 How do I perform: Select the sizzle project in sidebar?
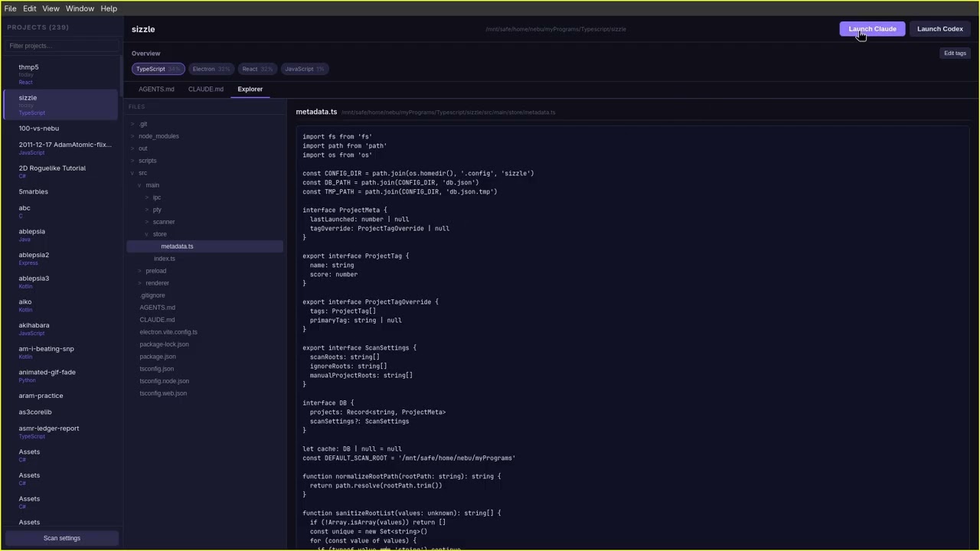pos(61,105)
